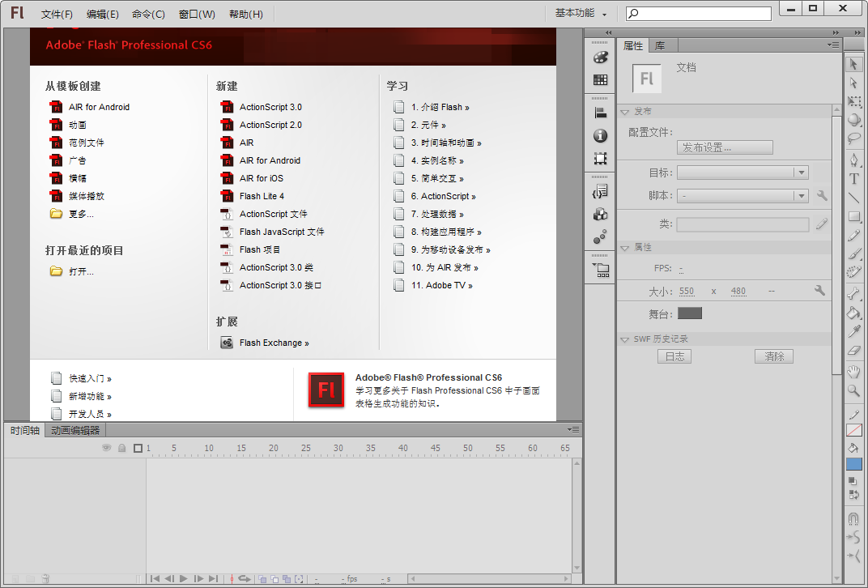Select the Text tool
868x588 pixels.
[853, 179]
